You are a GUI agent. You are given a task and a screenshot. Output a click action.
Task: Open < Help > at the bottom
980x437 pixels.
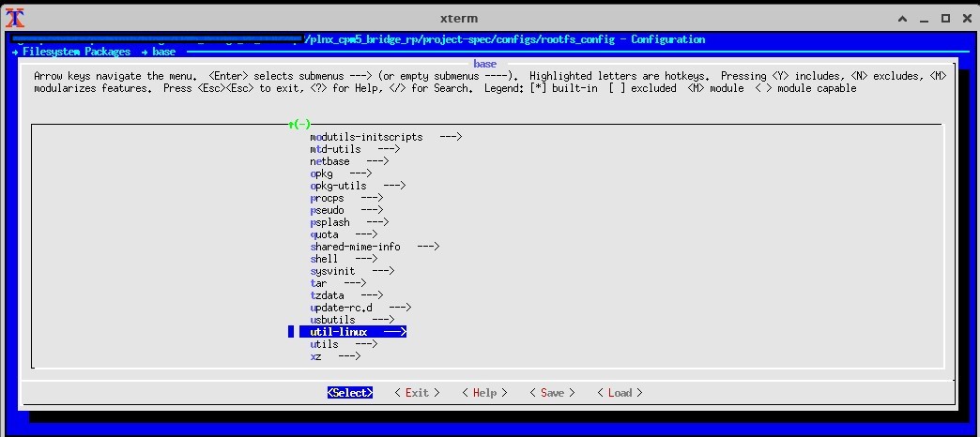pos(484,393)
